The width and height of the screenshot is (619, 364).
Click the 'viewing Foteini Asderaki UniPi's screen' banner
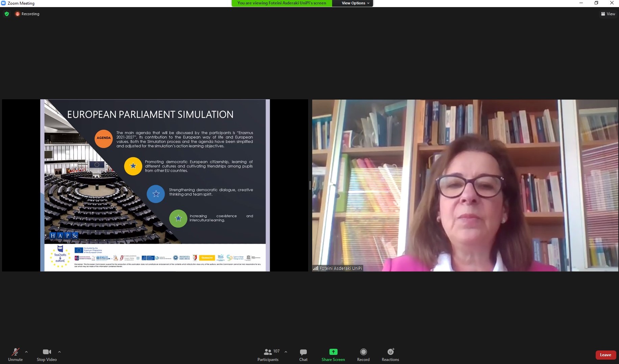coord(282,3)
